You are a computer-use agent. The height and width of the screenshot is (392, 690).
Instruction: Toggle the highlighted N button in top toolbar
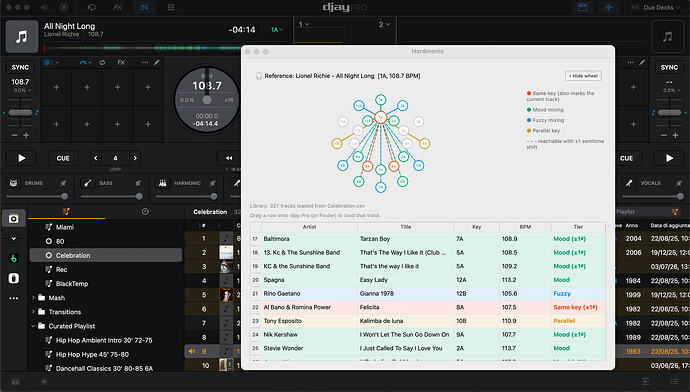144,7
